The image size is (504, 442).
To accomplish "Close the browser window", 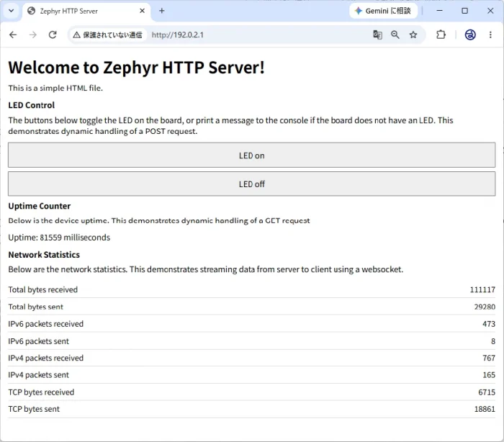I will point(490,11).
